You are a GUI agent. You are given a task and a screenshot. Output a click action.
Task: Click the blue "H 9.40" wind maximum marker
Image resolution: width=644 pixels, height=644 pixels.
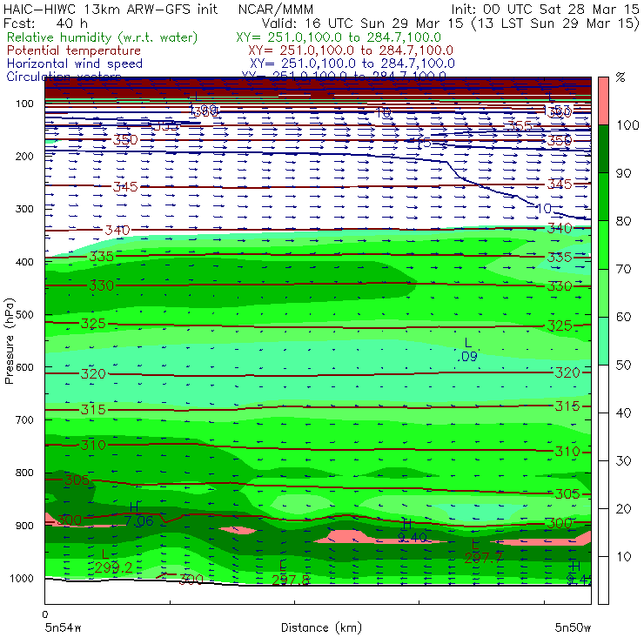(413, 531)
